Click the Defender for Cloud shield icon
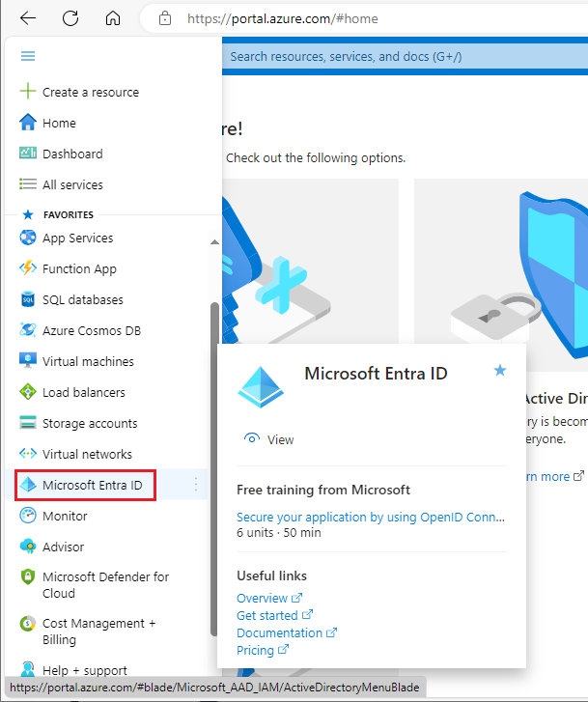 tap(28, 576)
